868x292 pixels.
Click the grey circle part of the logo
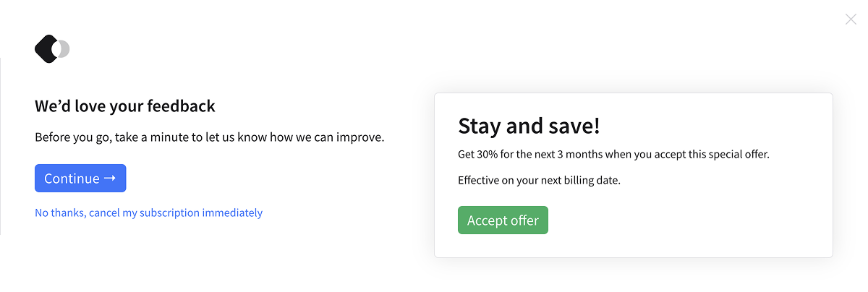65,49
